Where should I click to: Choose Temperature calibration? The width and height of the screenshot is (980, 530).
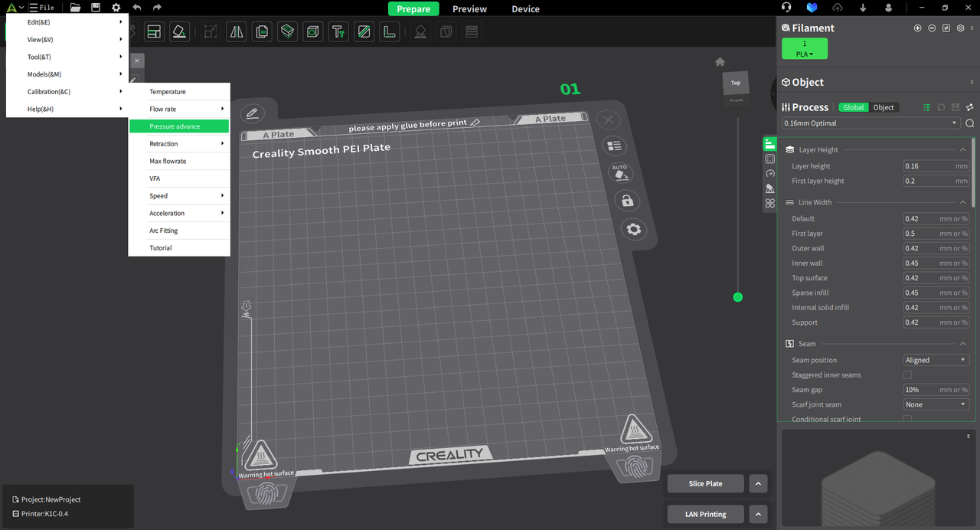tap(179, 92)
